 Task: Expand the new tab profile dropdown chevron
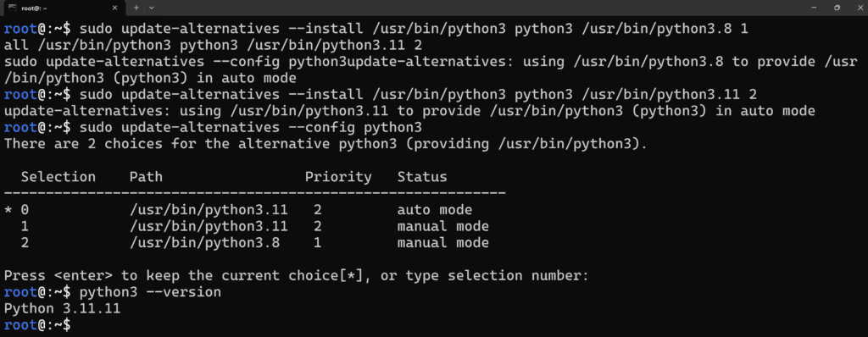pyautogui.click(x=152, y=8)
